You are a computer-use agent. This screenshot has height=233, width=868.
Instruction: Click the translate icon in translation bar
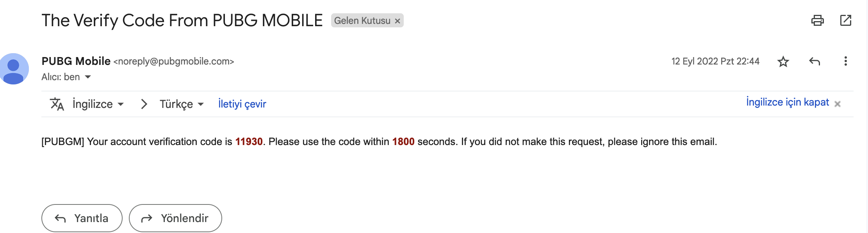(x=57, y=104)
